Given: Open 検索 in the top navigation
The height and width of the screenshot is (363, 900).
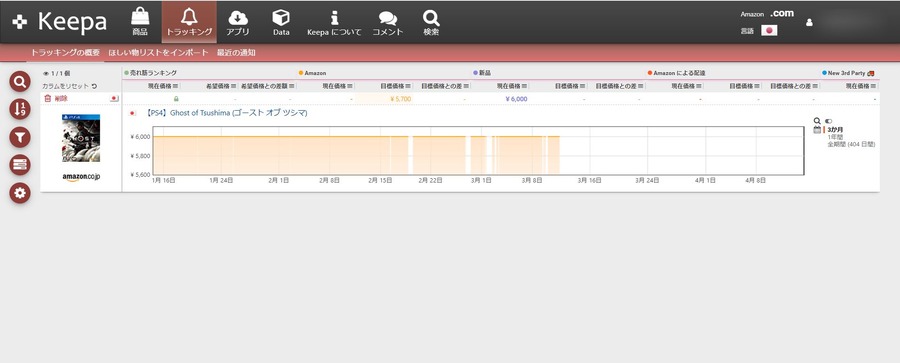Looking at the screenshot, I should [x=431, y=22].
